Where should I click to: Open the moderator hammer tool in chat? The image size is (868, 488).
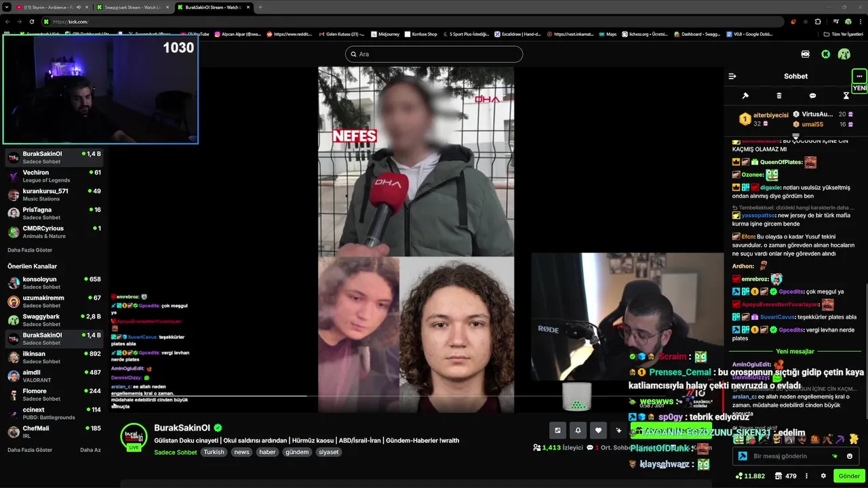tap(745, 96)
